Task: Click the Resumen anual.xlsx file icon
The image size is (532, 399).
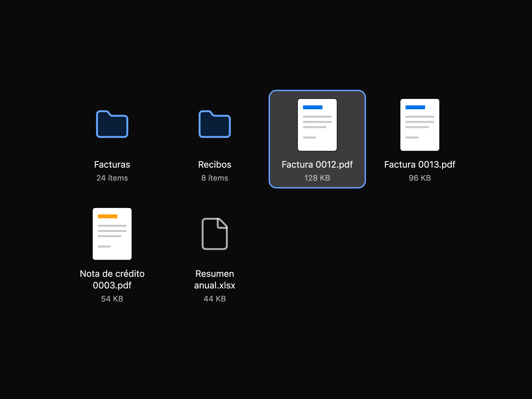Action: coord(214,234)
